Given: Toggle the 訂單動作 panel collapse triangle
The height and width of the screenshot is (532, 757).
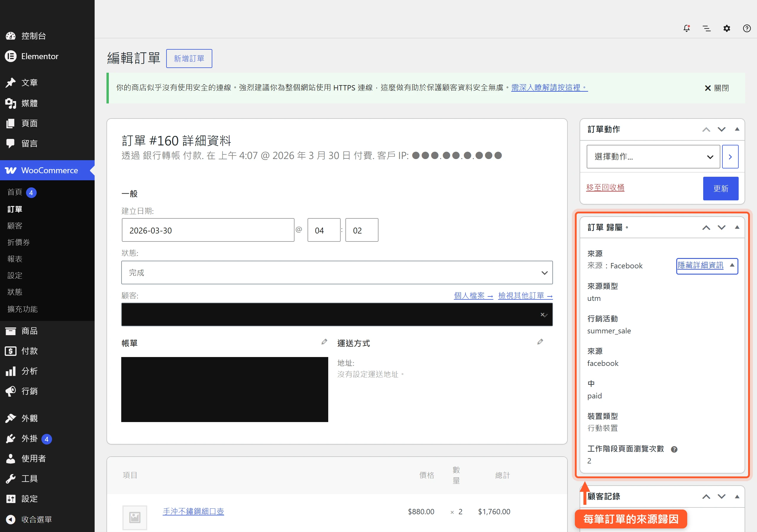Looking at the screenshot, I should (737, 129).
